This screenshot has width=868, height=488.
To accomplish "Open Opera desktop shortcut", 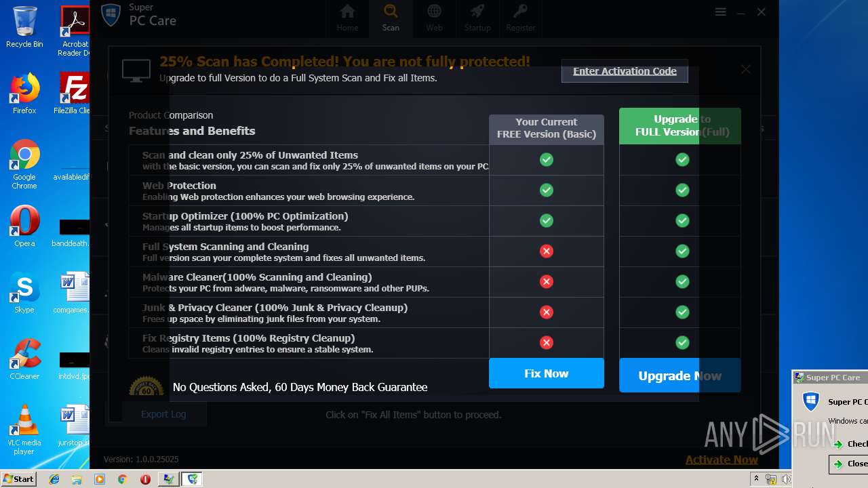I will pyautogui.click(x=24, y=226).
